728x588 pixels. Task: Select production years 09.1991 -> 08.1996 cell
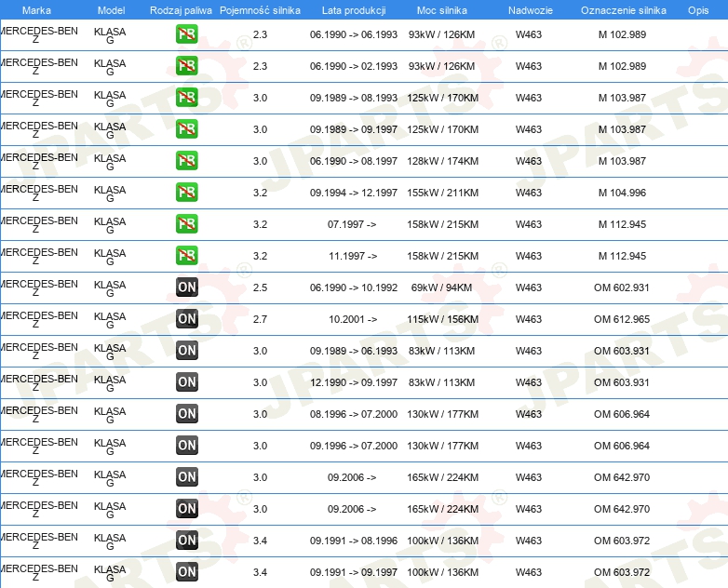[x=354, y=541]
